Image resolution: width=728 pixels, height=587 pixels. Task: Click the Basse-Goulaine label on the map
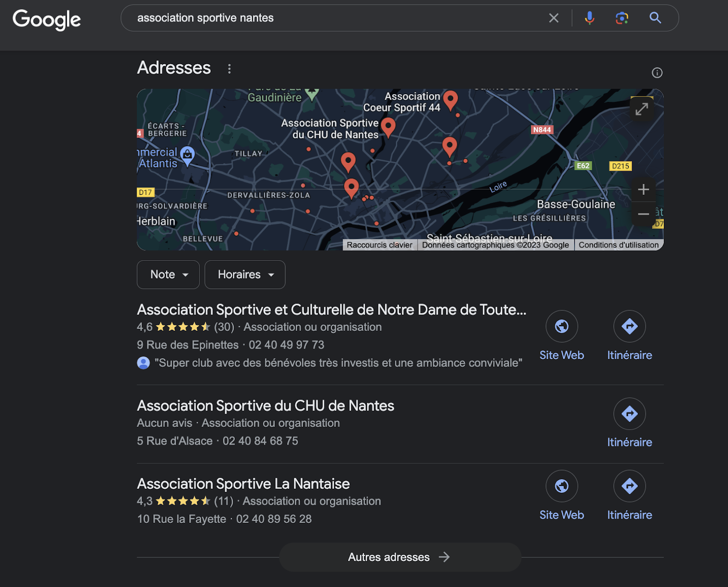pyautogui.click(x=576, y=204)
